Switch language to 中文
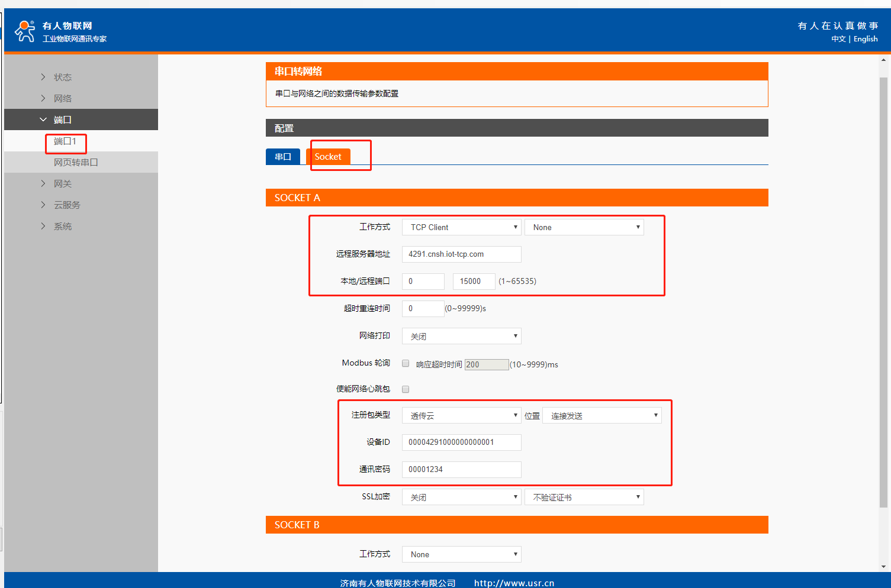This screenshot has width=891, height=588. point(838,39)
